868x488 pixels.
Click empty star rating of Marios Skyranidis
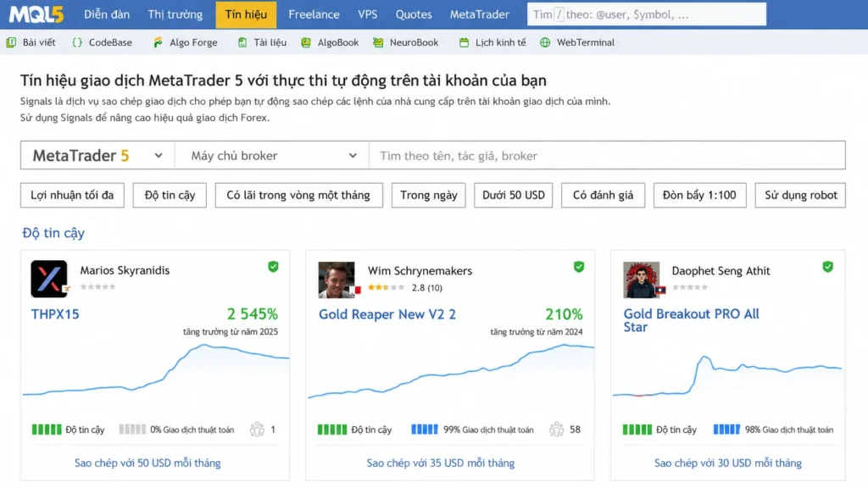pos(98,286)
